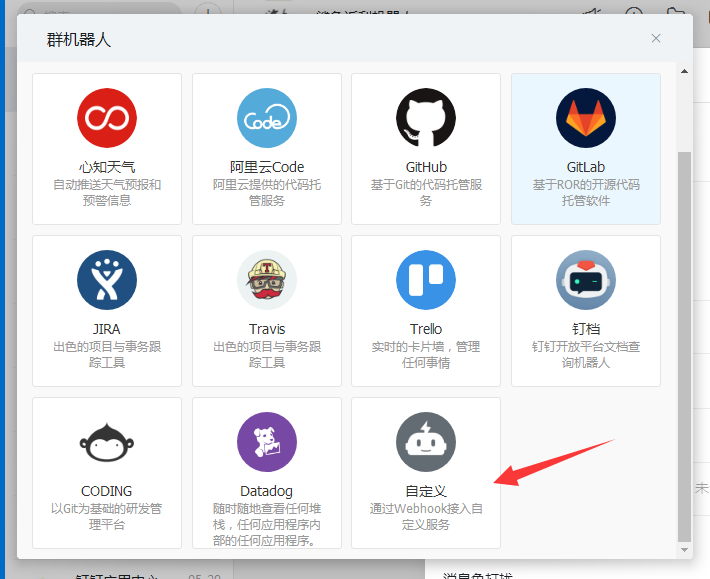Select the Trello board icon

tap(426, 280)
